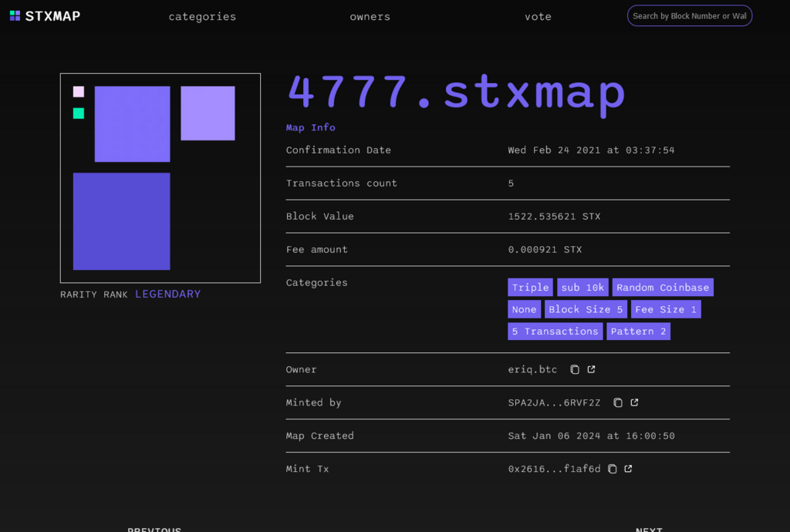Copy the owner name eriq.btc

pyautogui.click(x=575, y=370)
